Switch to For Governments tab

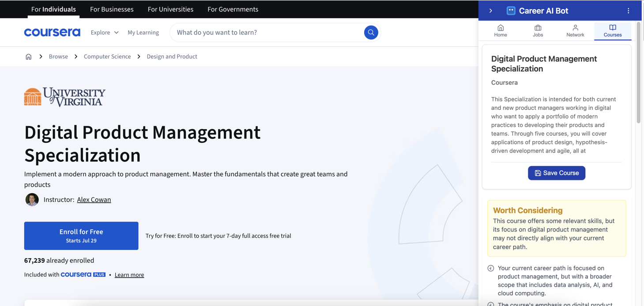(233, 9)
